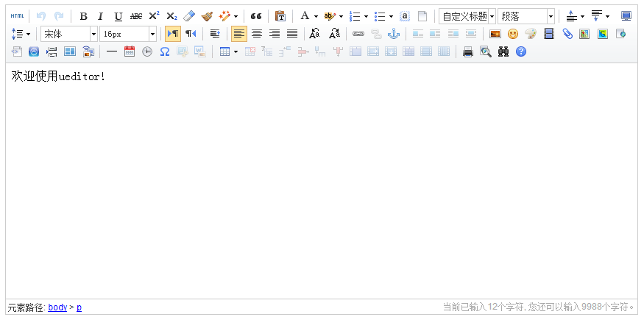Screen dimensions: 644x317
Task: Apply font color with A button
Action: pyautogui.click(x=305, y=16)
